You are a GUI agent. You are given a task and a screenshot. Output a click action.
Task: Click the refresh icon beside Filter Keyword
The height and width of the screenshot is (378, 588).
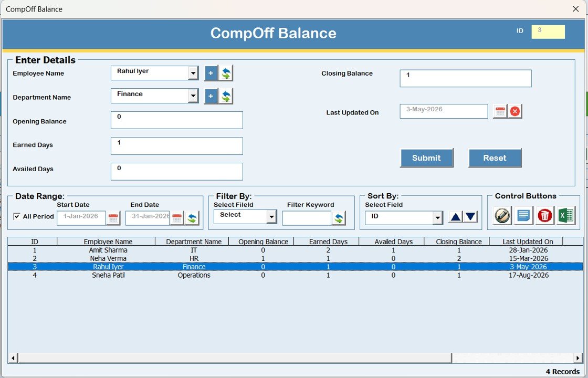pos(339,218)
